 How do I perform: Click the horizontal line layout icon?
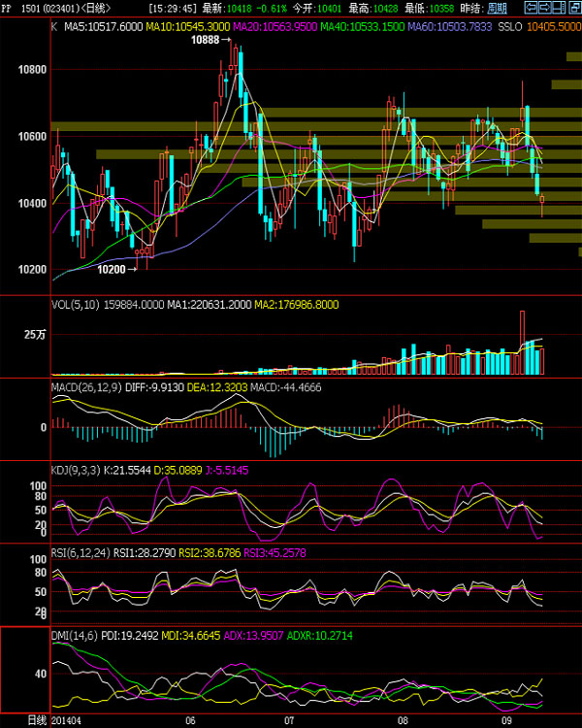(559, 8)
